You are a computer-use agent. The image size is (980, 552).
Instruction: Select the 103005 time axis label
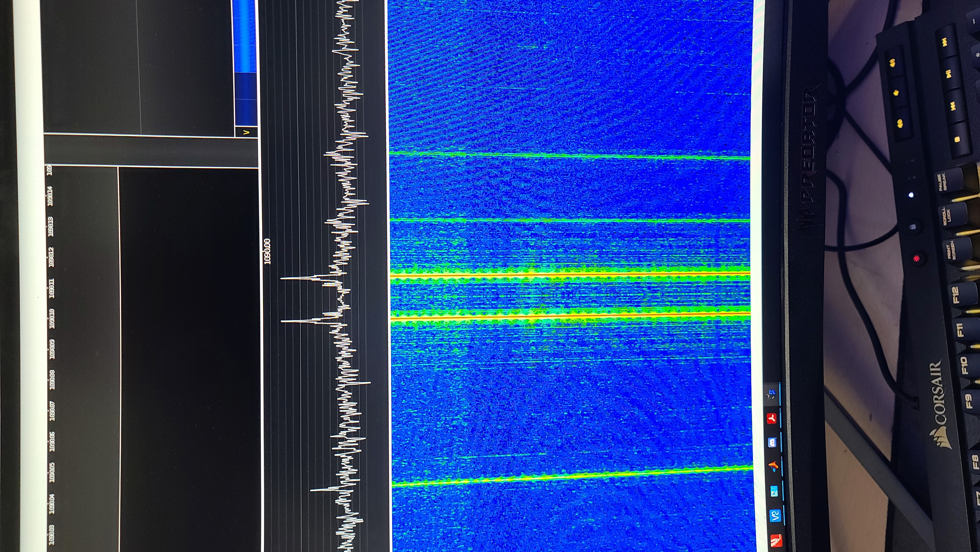tap(51, 472)
